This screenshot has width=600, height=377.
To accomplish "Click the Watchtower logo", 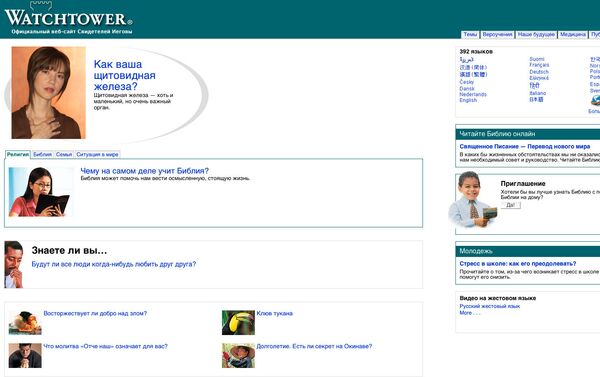I will point(68,18).
